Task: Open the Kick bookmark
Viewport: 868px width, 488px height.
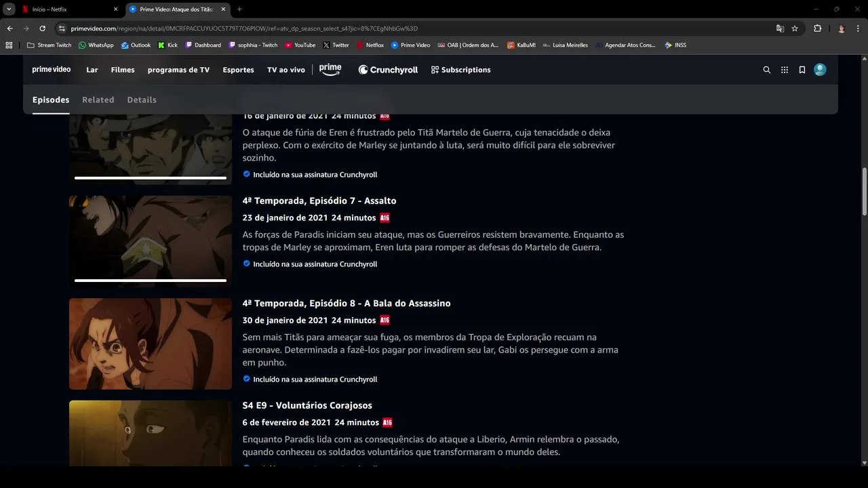Action: [167, 45]
